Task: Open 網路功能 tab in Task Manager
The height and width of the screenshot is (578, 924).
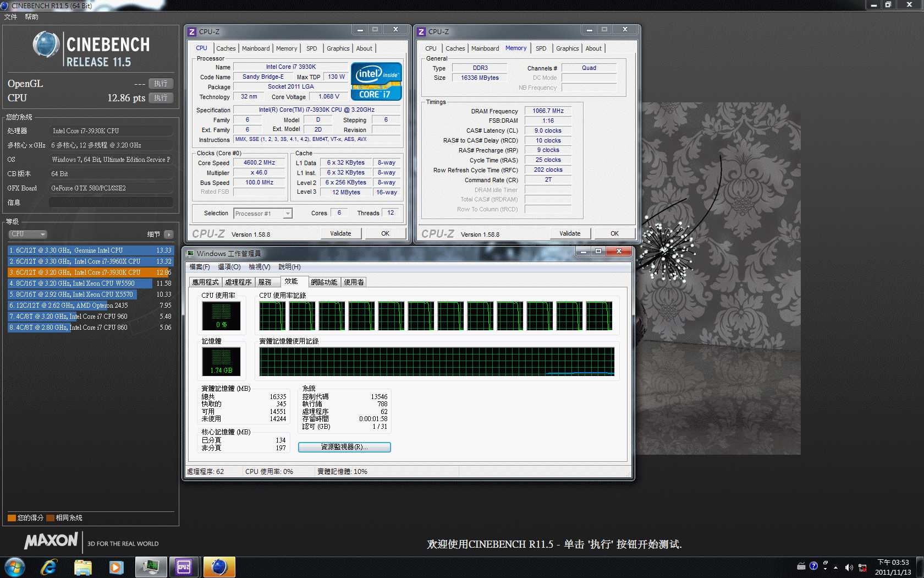Action: coord(324,282)
